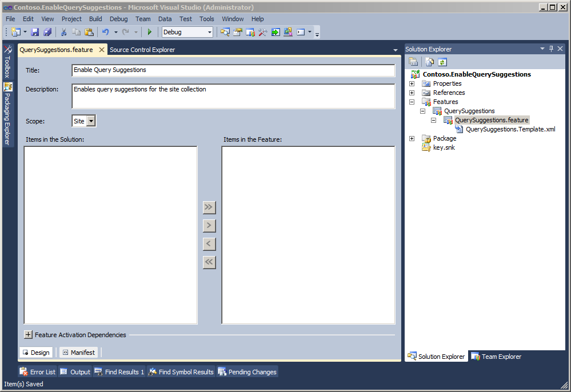Screen dimensions: 571x392
Task: Add selected item to the feature
Action: [209, 225]
